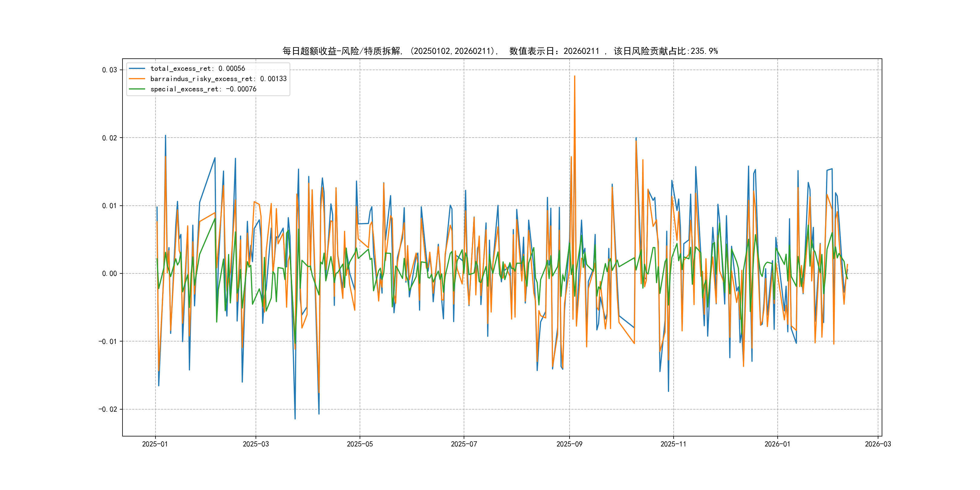
Task: Select the barraindus_risky_excess_ret: 0.00133 legend label
Action: point(218,79)
